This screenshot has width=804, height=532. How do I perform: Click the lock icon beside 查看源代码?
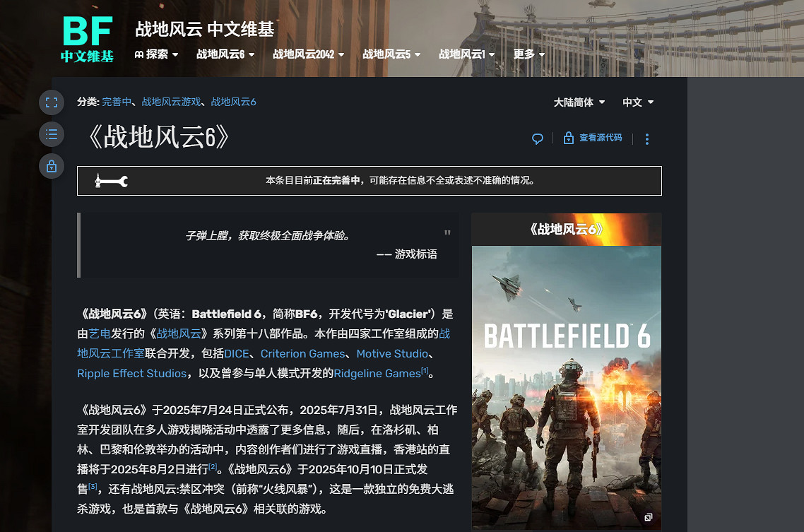click(569, 138)
